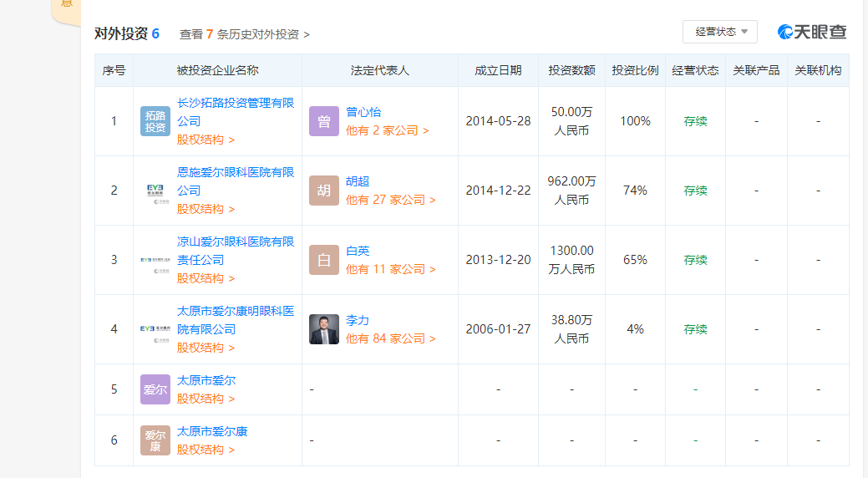View 曾心怡's 2 associated companies
Screen dimensions: 868x478
tap(387, 130)
